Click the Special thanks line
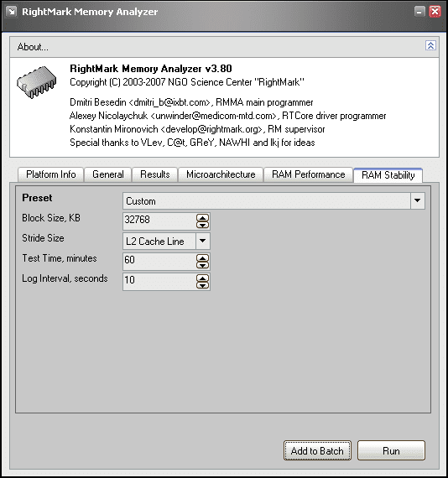The width and height of the screenshot is (448, 478). tap(192, 143)
